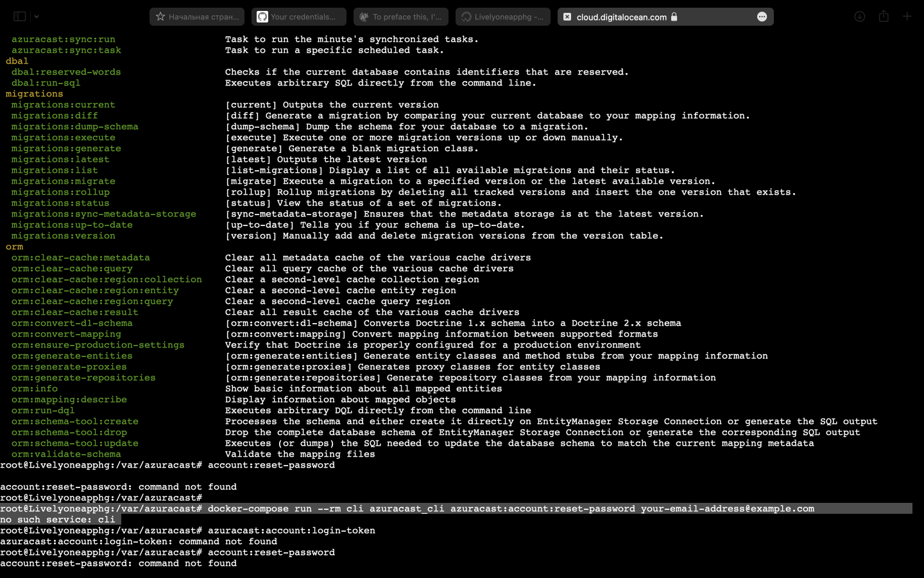
Task: Click the orm:clear-cache:metadata command
Action: click(81, 258)
